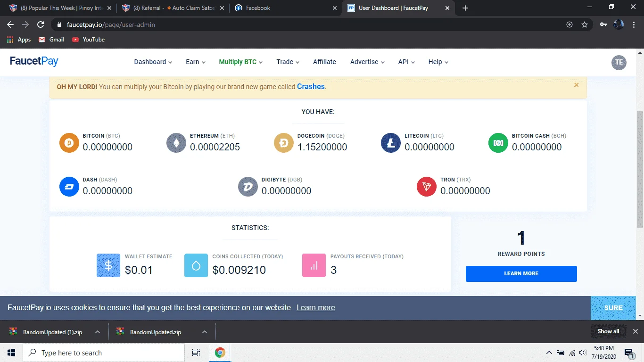
Task: Expand the Dashboard dropdown menu
Action: coord(153,62)
